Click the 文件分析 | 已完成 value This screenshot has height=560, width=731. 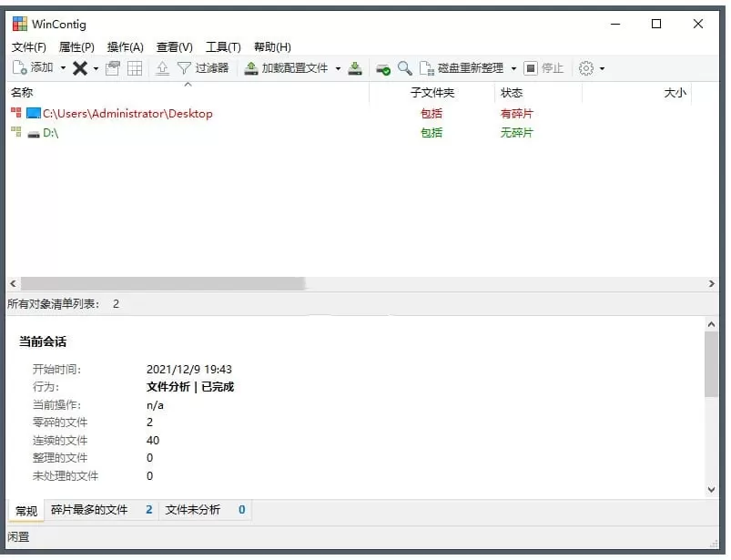click(190, 387)
